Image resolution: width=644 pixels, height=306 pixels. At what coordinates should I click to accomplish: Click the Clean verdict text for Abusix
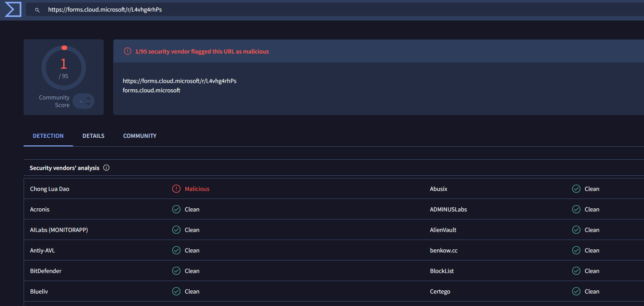(x=592, y=189)
